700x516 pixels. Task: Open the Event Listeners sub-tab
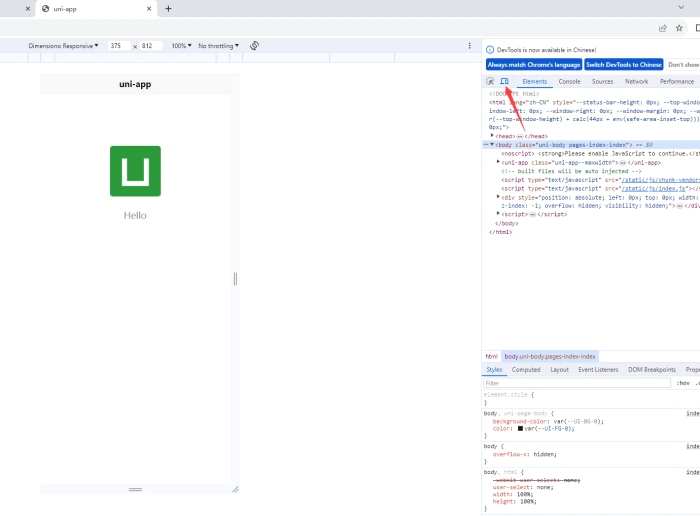click(x=598, y=370)
